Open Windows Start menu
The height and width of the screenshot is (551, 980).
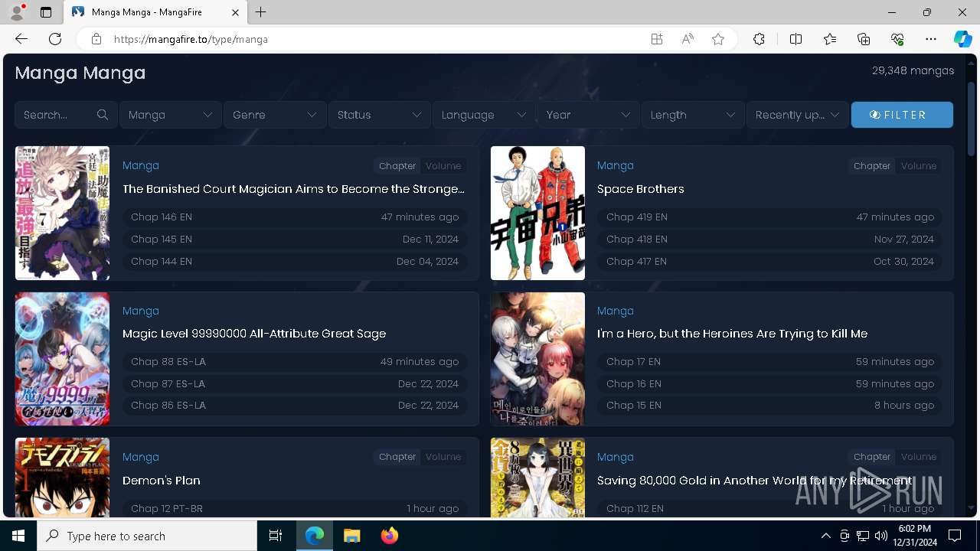[x=18, y=536]
